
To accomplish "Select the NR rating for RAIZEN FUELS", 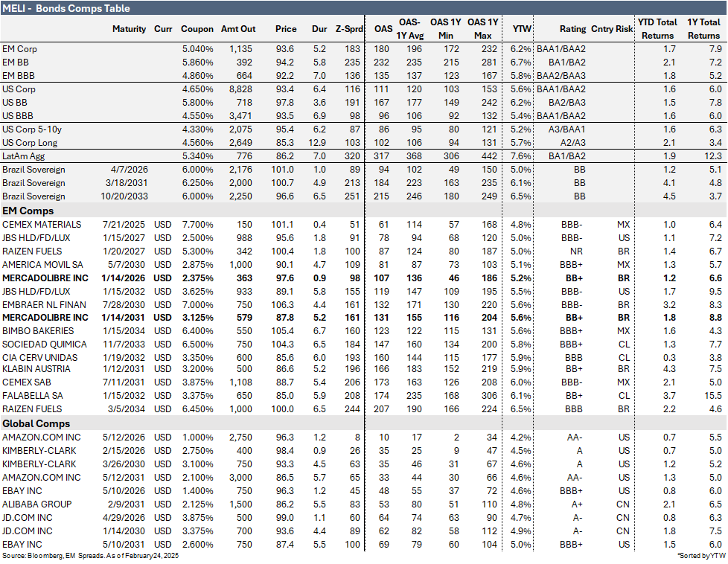I will pyautogui.click(x=576, y=251).
